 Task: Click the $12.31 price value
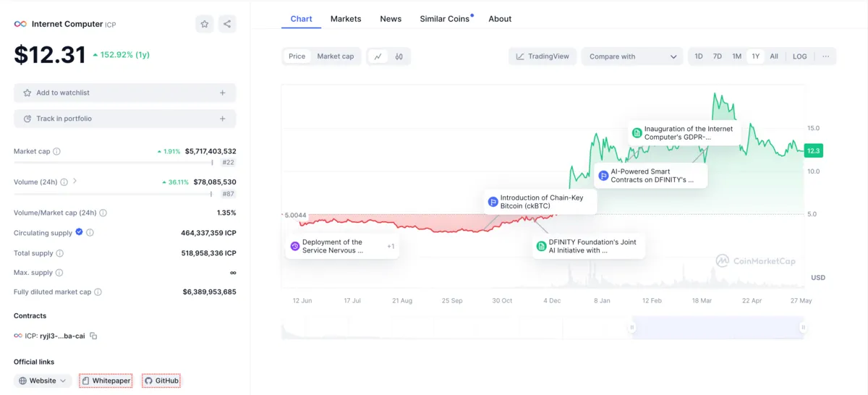50,55
